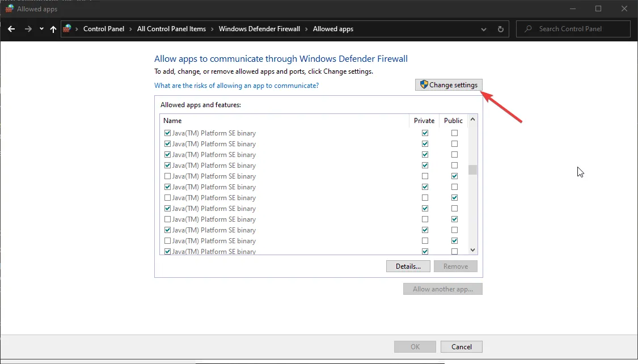Open All Control Panel Items breadcrumb
Screen dimensions: 638x364
[x=171, y=29]
